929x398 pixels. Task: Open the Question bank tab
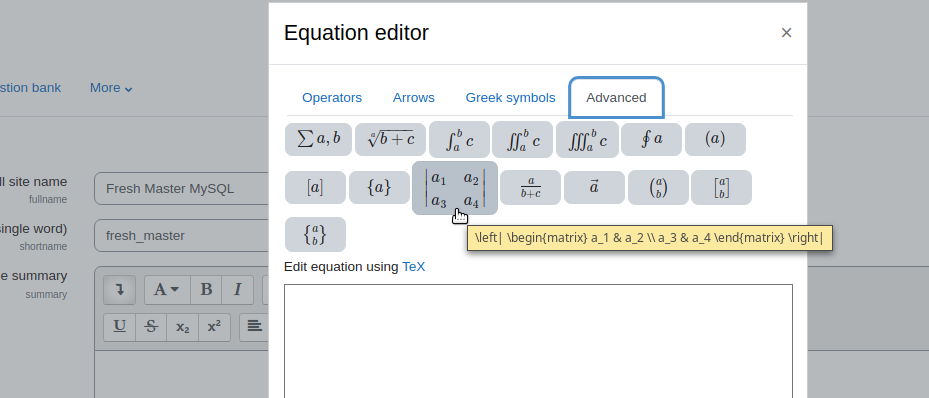30,88
